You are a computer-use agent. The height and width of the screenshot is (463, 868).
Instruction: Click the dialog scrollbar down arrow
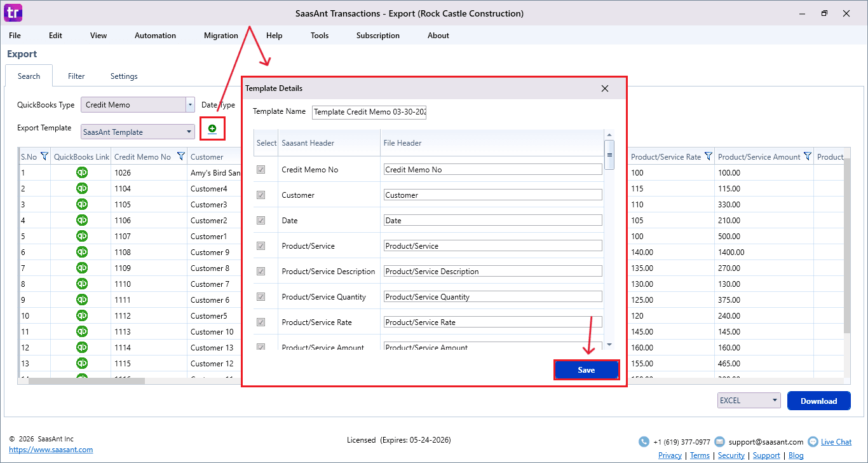[609, 345]
